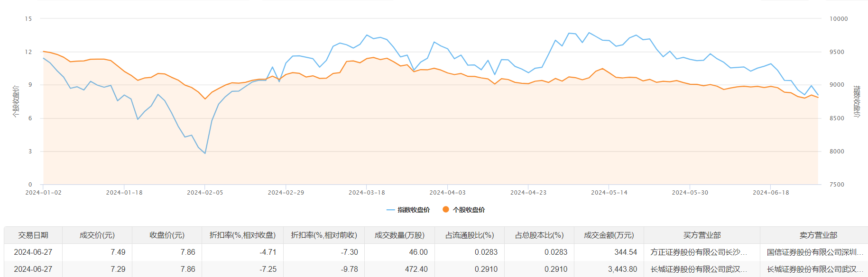868x277 pixels.
Task: Select the 收盘价(元) column header
Action: click(x=167, y=235)
